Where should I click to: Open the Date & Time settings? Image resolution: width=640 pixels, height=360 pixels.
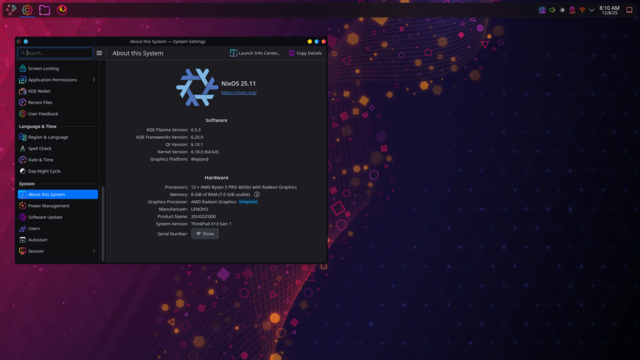(x=58, y=160)
